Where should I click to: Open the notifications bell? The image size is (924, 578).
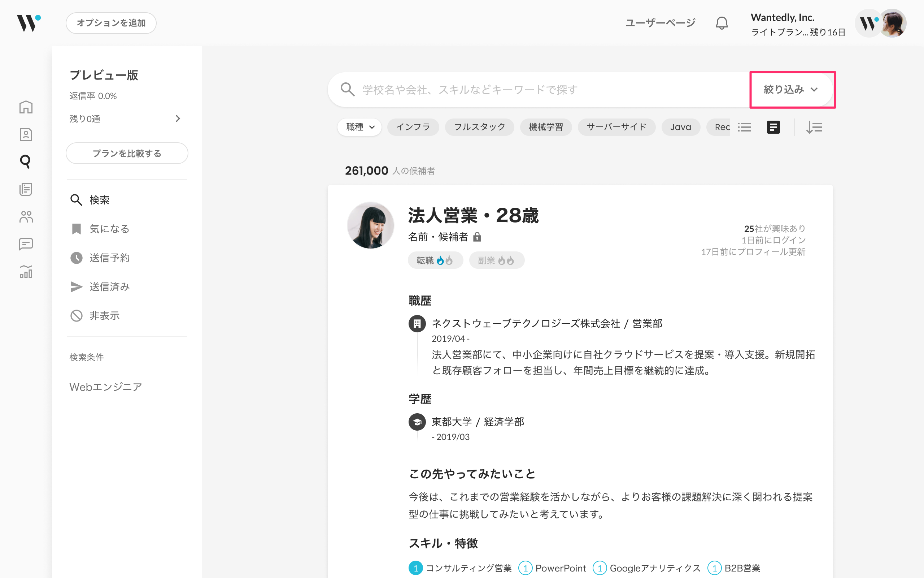click(x=722, y=23)
